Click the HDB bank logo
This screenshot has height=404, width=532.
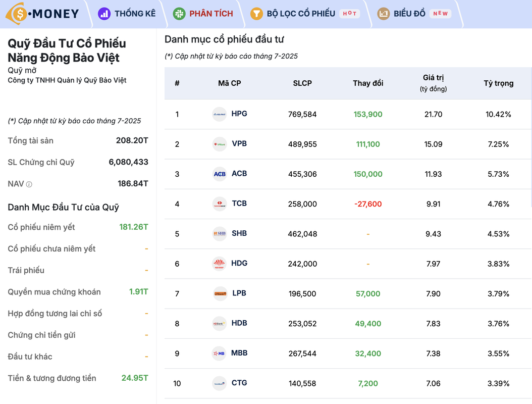coord(219,323)
